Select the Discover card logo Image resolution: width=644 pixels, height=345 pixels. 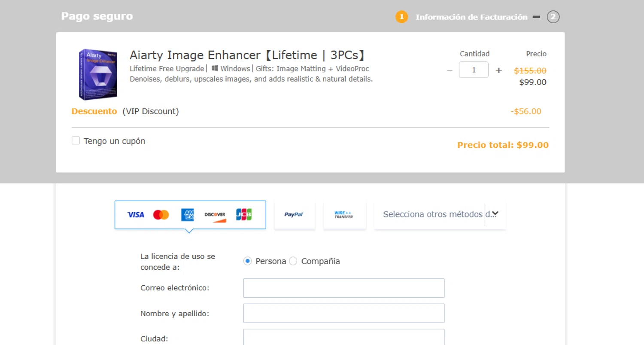point(215,216)
